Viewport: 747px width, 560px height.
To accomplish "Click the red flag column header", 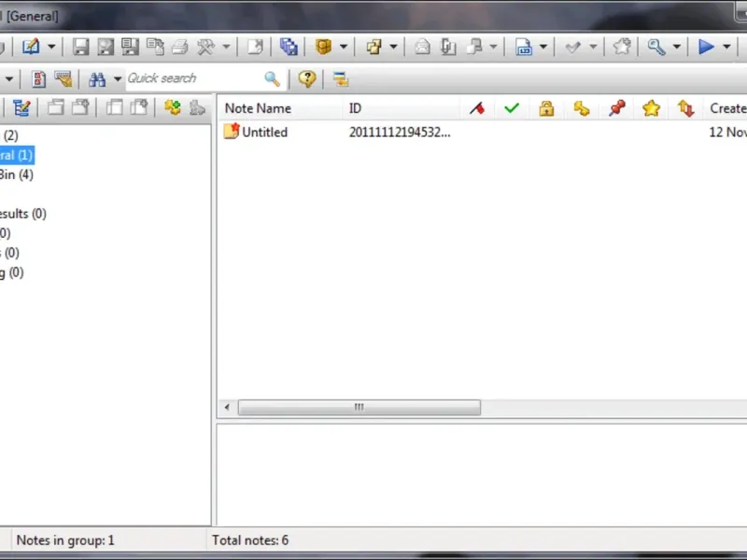I will [x=477, y=108].
